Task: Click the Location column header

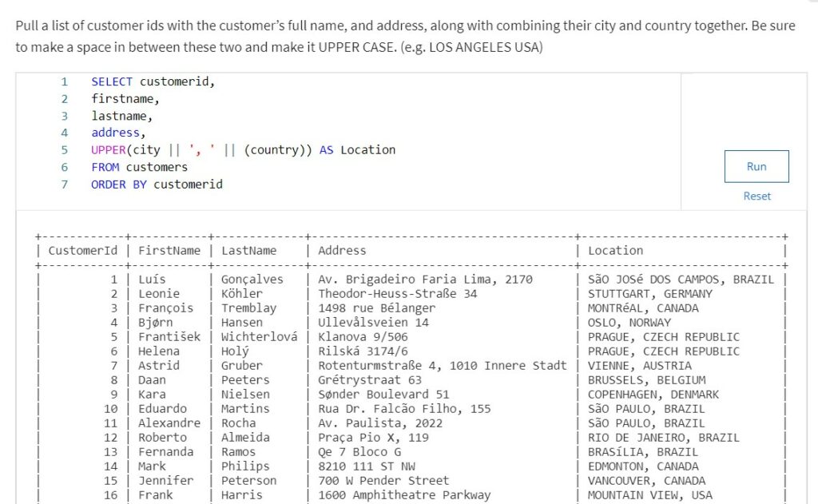Action: pos(617,250)
